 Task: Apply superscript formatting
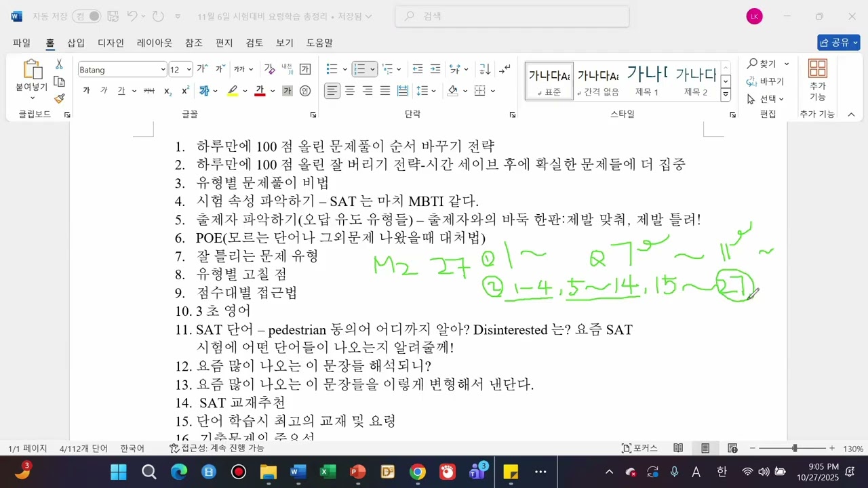coord(185,91)
